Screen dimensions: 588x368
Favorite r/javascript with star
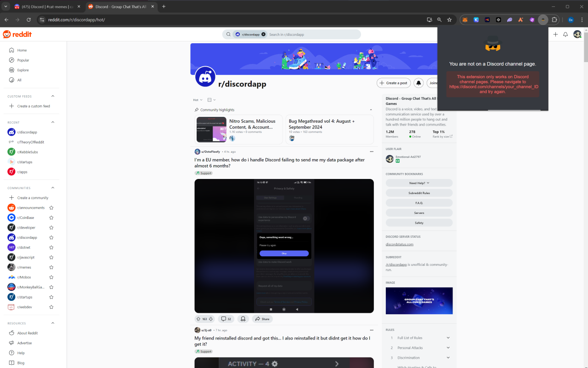click(51, 257)
